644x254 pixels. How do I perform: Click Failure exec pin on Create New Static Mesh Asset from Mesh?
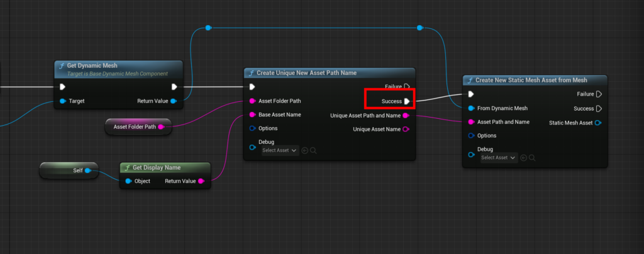pyautogui.click(x=599, y=94)
